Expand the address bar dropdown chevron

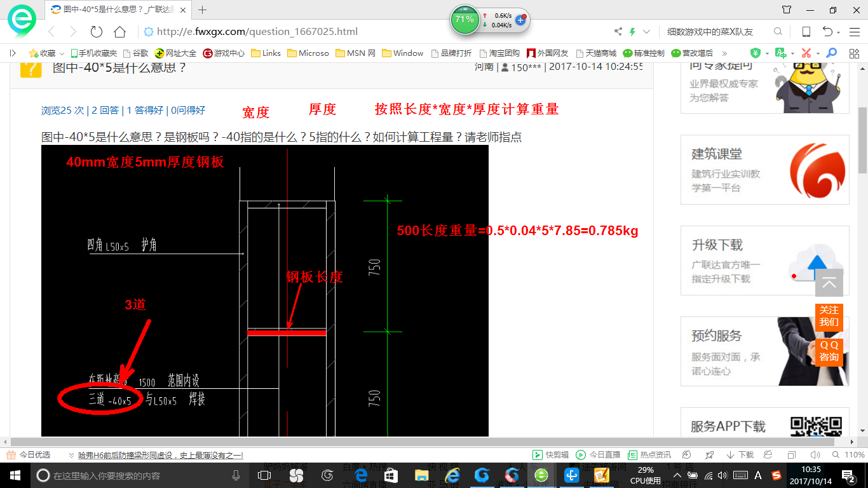(x=647, y=32)
